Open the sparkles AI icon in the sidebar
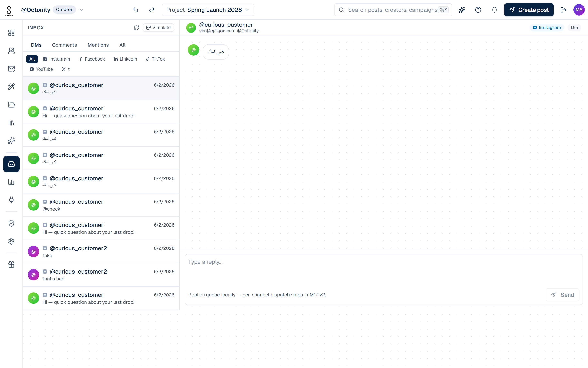Image resolution: width=588 pixels, height=368 pixels. (x=11, y=141)
